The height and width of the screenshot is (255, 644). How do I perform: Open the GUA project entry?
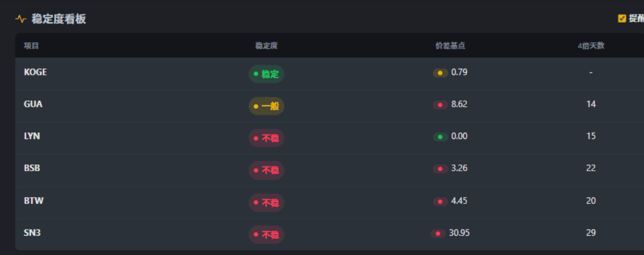click(x=33, y=104)
